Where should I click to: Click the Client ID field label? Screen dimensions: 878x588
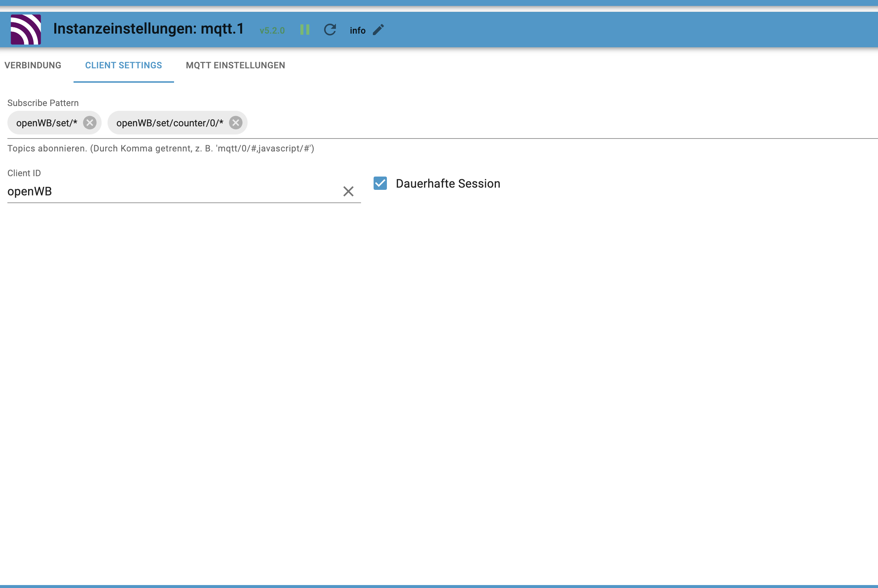24,173
